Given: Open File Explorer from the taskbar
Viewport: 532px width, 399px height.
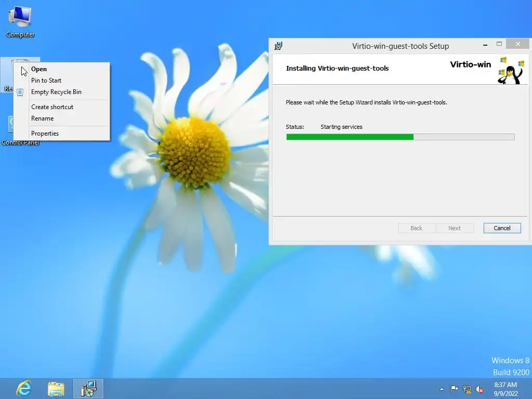Looking at the screenshot, I should [x=56, y=389].
